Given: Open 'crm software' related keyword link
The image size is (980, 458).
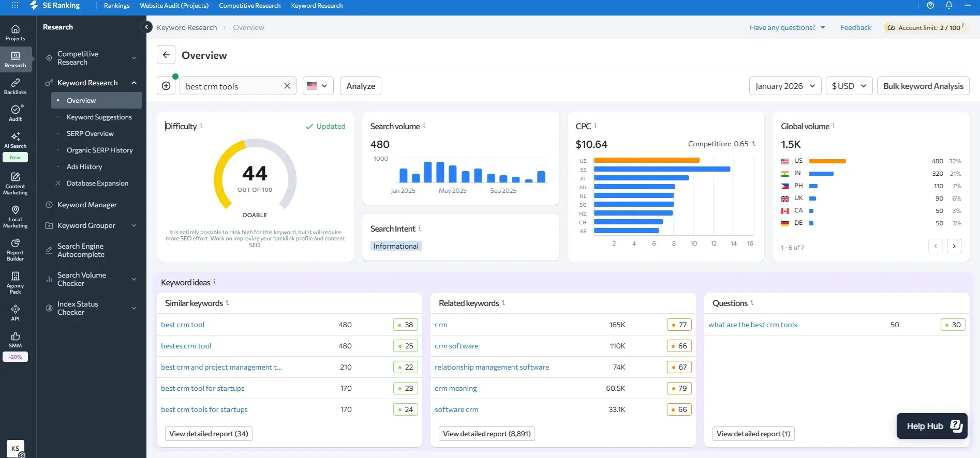Looking at the screenshot, I should (456, 346).
